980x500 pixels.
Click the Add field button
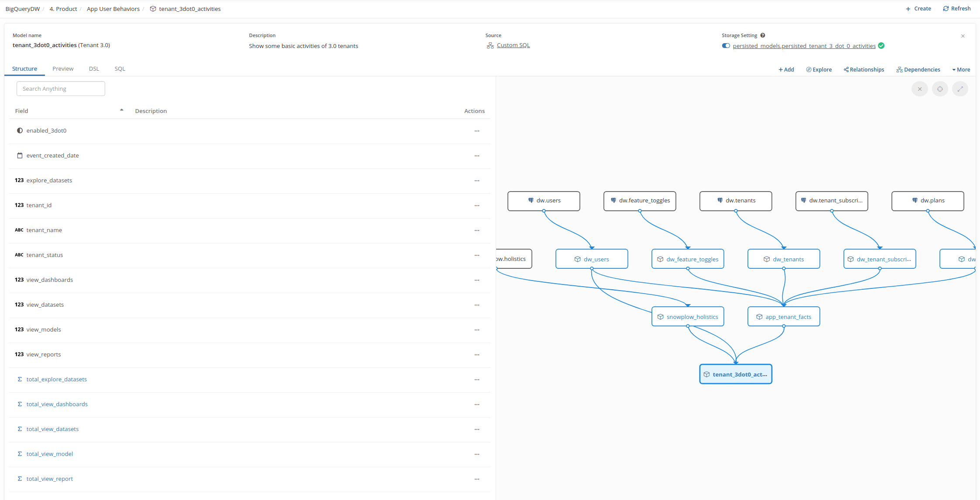click(x=786, y=70)
